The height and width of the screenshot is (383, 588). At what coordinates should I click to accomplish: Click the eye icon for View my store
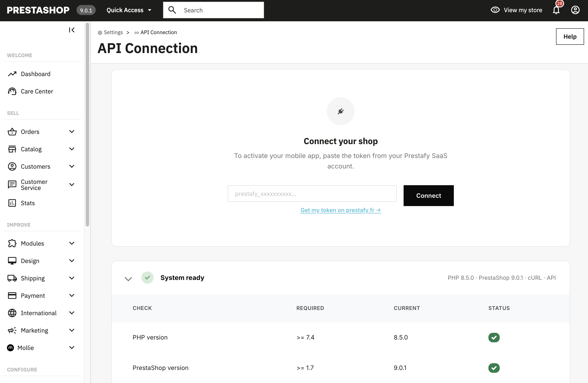pos(495,10)
